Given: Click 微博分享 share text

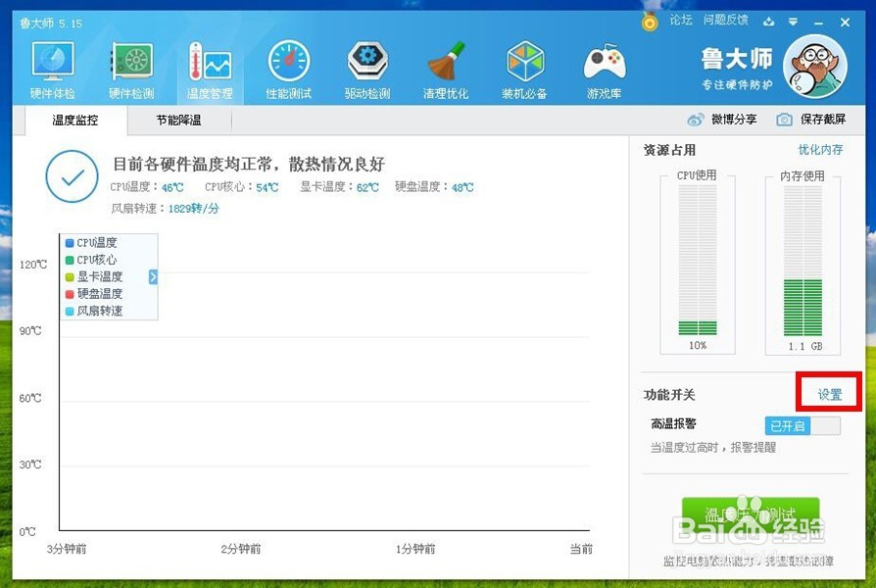Looking at the screenshot, I should (x=734, y=120).
